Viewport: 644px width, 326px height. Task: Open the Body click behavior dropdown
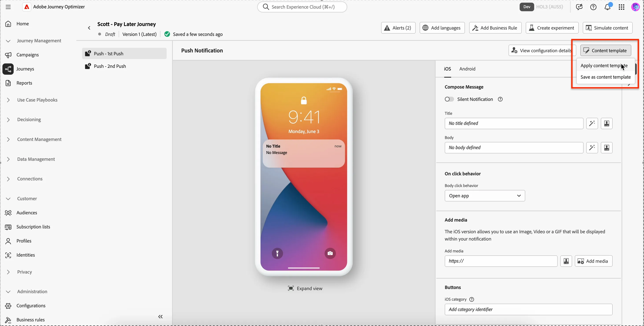coord(484,196)
